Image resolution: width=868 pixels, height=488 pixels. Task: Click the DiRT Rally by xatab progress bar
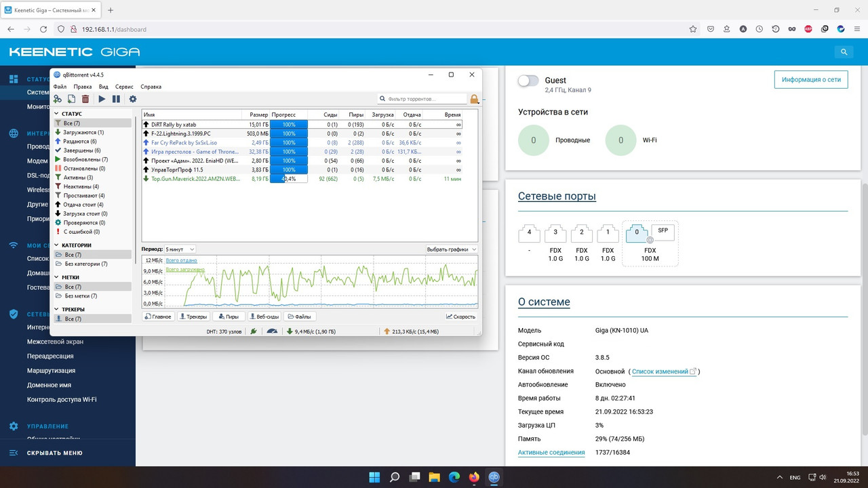(x=289, y=125)
